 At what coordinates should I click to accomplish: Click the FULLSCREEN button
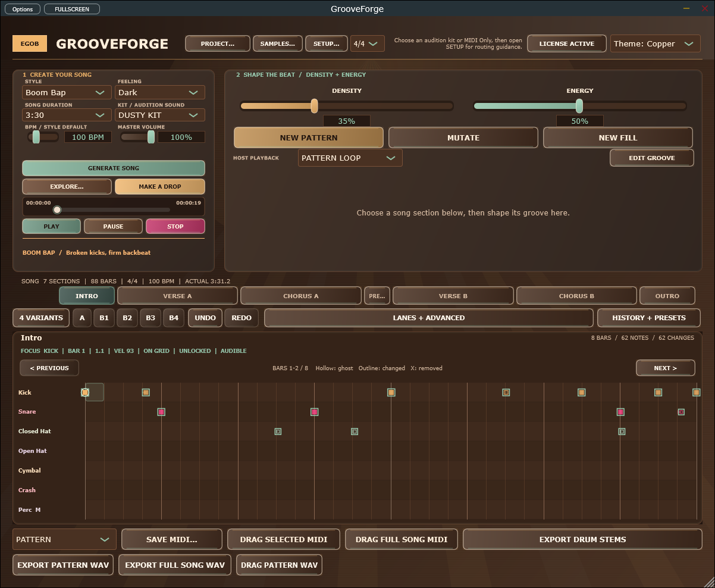[x=72, y=9]
